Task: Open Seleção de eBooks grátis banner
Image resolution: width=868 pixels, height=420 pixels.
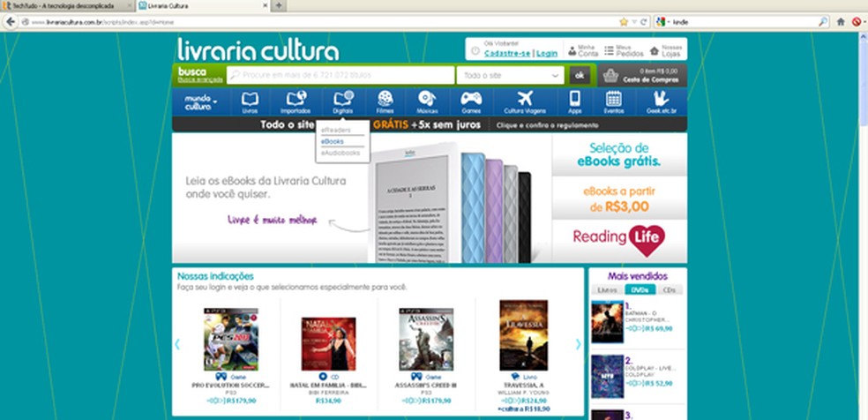Action: [x=619, y=154]
